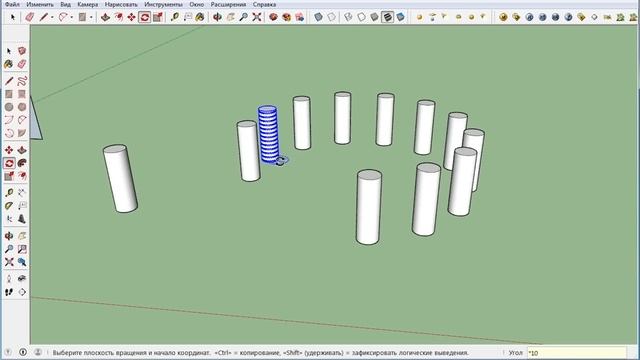Open the Окно menu
The image size is (640, 360).
point(196,4)
